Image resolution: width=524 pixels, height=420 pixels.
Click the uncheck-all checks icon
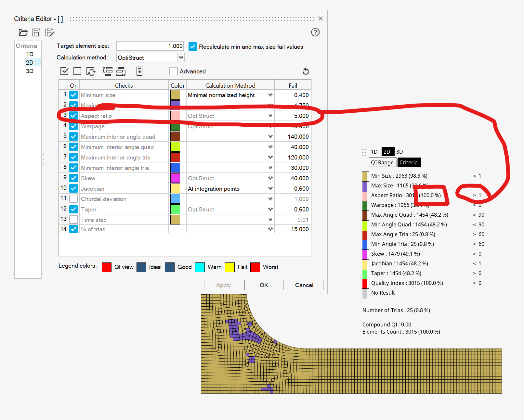77,71
